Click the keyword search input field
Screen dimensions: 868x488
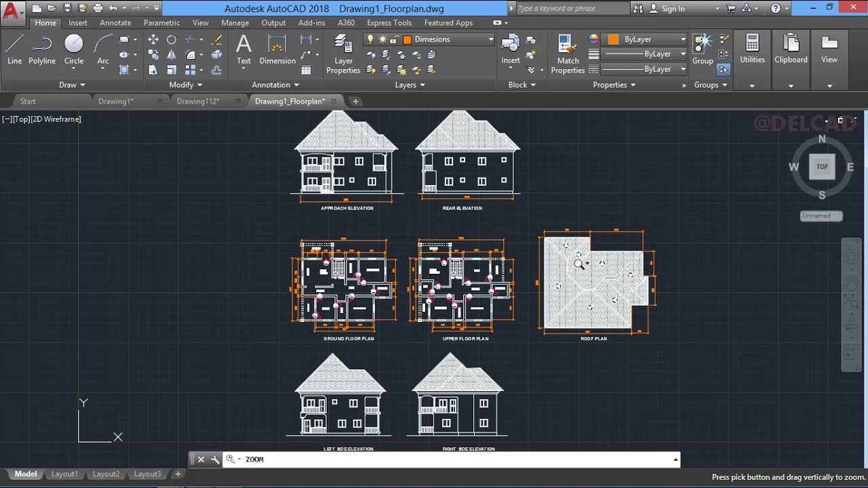pos(572,9)
